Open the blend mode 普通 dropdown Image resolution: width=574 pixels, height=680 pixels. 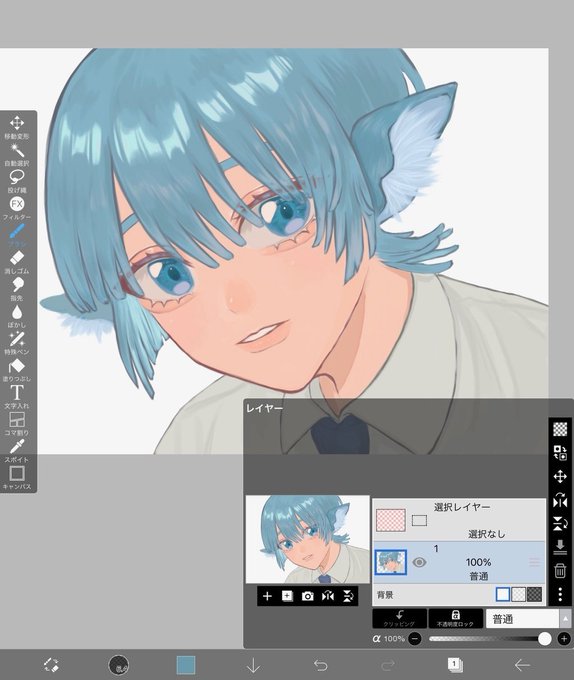[x=522, y=619]
